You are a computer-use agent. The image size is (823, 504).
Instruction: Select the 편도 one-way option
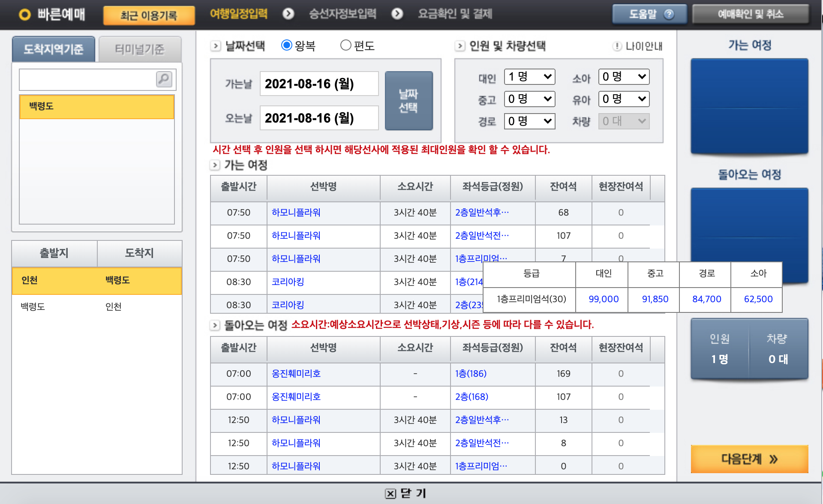pyautogui.click(x=345, y=45)
